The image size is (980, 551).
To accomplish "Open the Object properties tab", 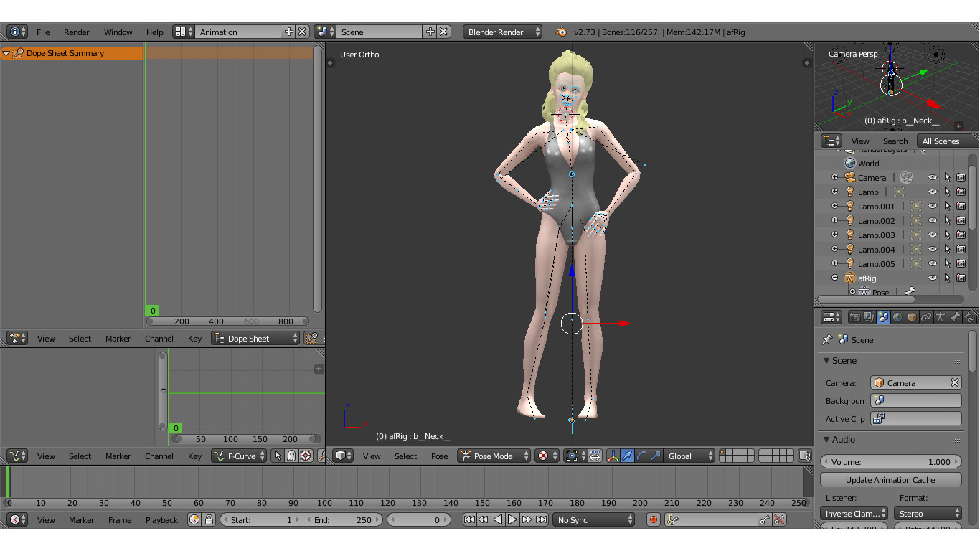I will [912, 317].
